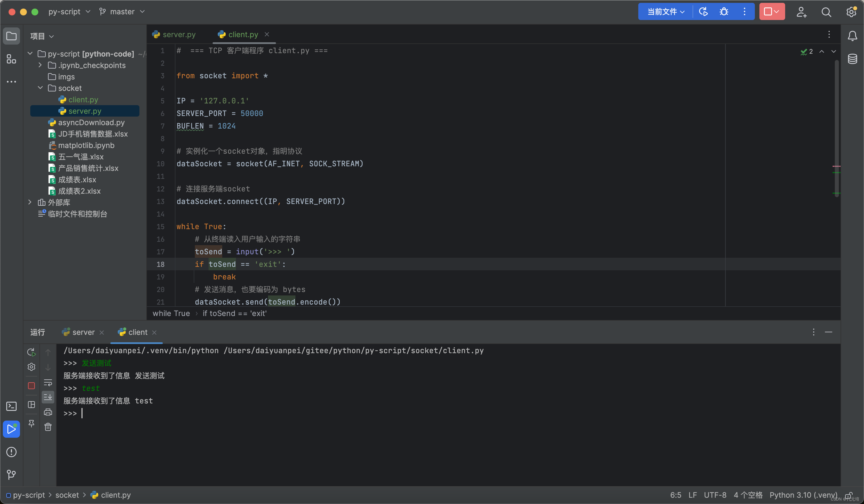Click the Run current file icon
The image size is (864, 504).
703,12
